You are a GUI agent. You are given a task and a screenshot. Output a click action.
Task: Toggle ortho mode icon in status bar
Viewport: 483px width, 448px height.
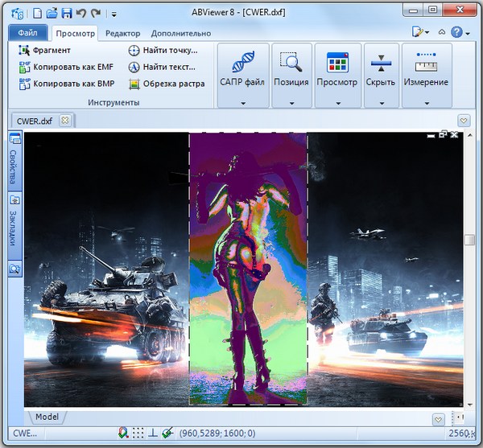coord(153,433)
